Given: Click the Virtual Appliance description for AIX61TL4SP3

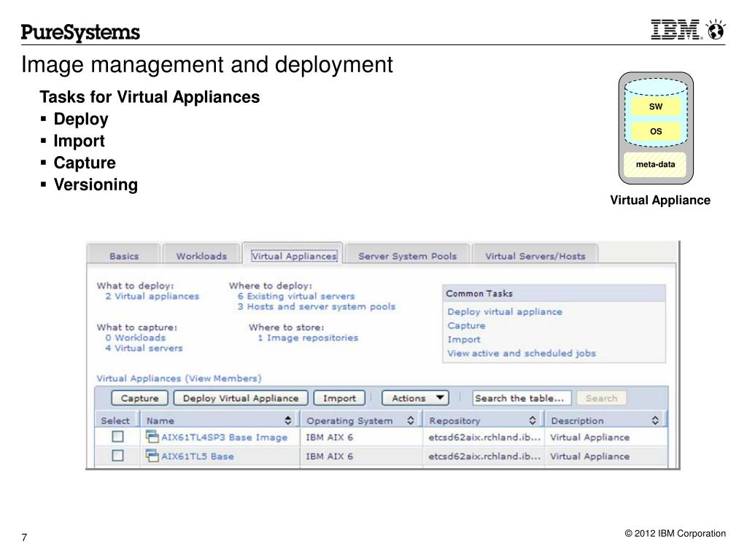Looking at the screenshot, I should pyautogui.click(x=589, y=437).
